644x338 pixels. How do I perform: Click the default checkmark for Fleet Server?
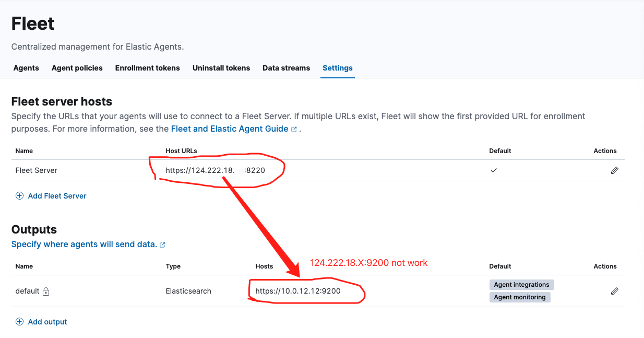(x=493, y=170)
